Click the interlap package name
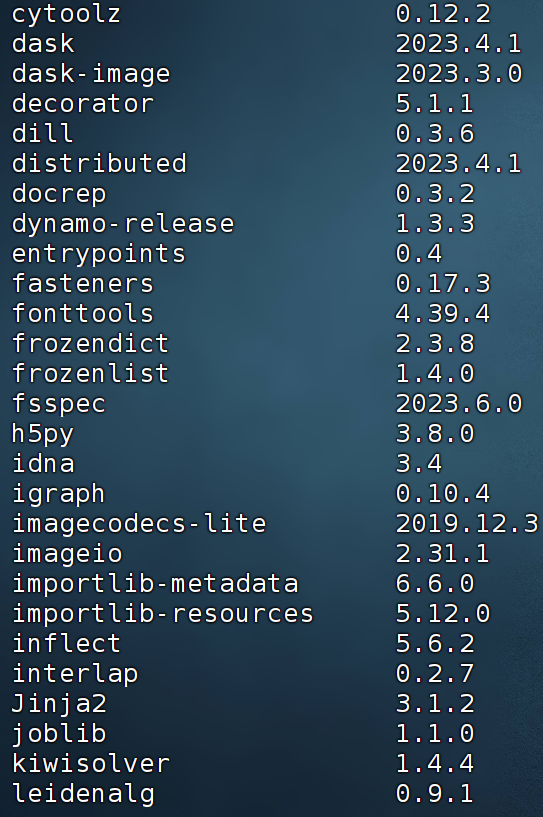Viewport: 543px width, 817px height. tap(75, 675)
